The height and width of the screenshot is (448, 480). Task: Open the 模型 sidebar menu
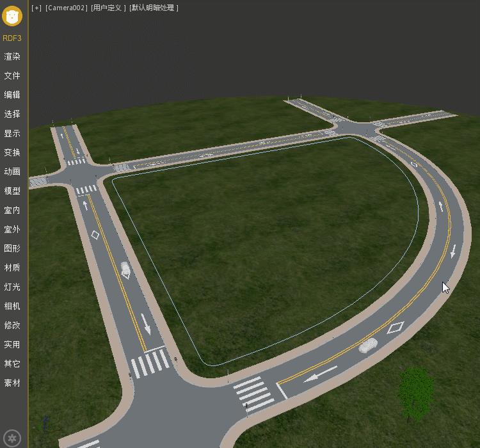(12, 191)
